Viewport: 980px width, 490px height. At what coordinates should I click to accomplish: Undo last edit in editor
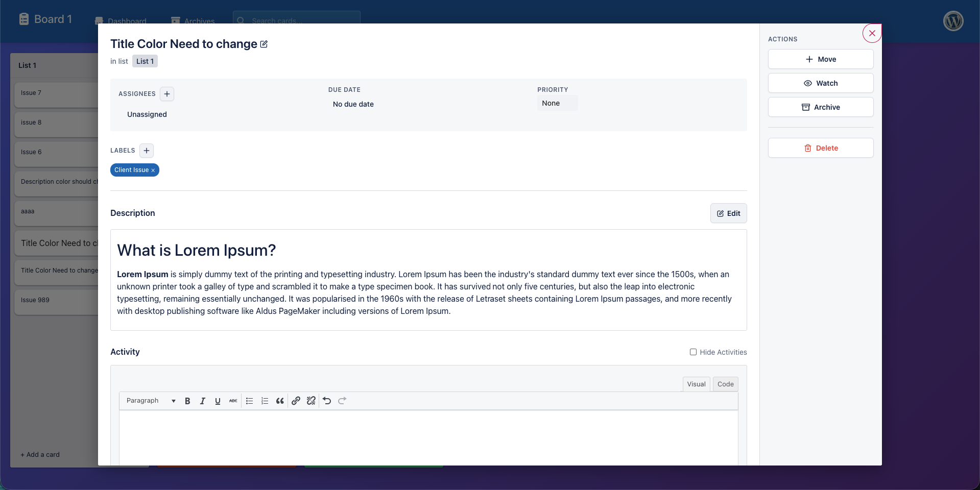pyautogui.click(x=327, y=401)
